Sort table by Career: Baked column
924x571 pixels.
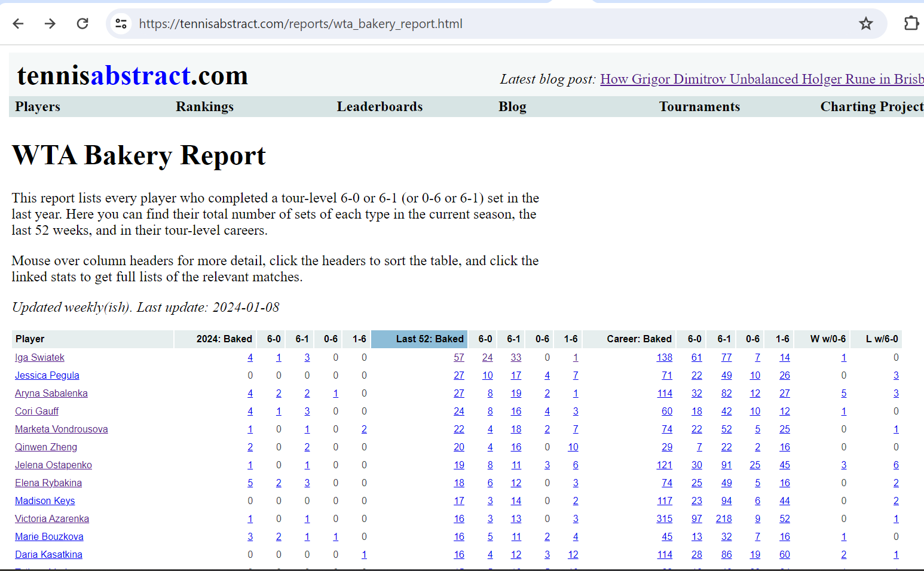639,339
